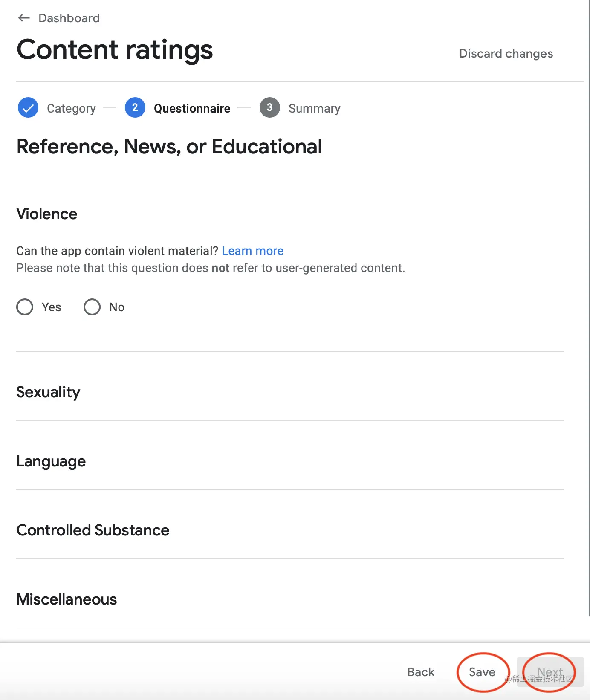Open the Summary step label

314,108
